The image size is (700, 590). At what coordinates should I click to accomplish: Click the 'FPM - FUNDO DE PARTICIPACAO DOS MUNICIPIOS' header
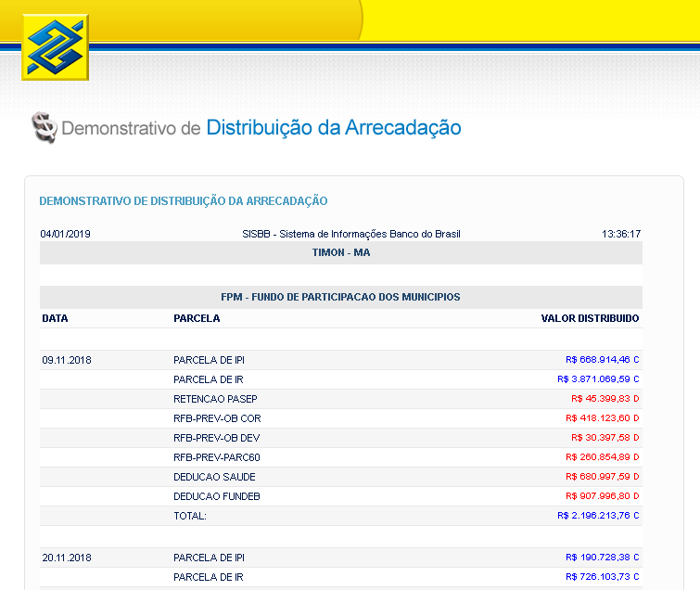tap(340, 297)
